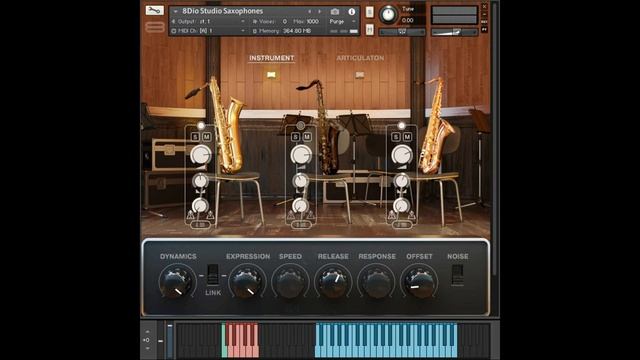The width and height of the screenshot is (640, 360).
Task: Click left saxophone bottom width knob
Action: tap(200, 205)
